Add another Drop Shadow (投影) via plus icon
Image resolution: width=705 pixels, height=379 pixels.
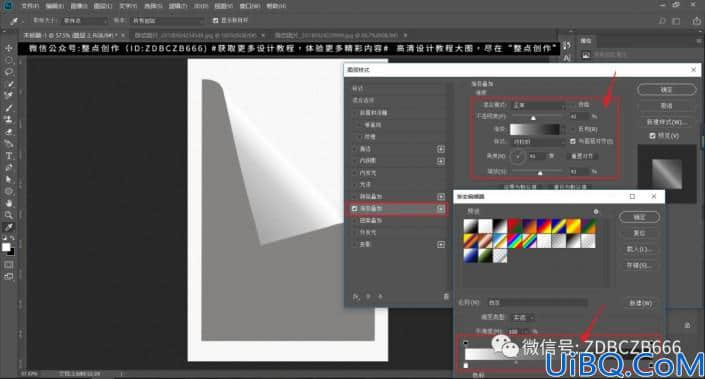[441, 245]
